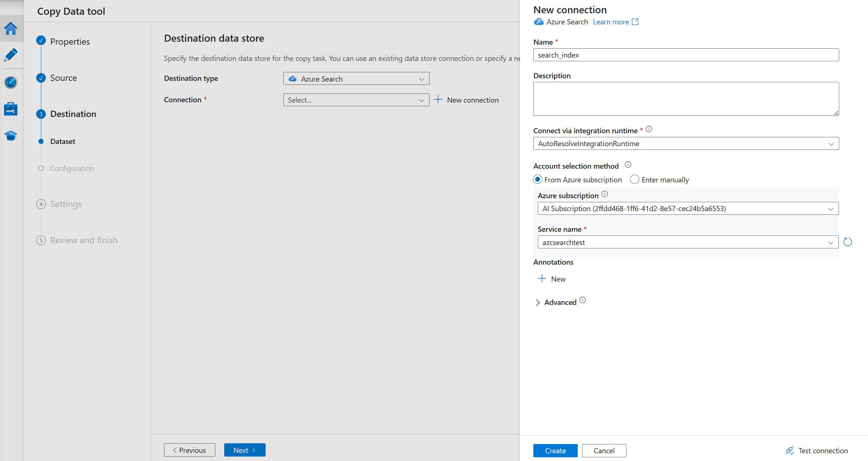The width and height of the screenshot is (868, 461).
Task: Open the Learning center graduation cap icon
Action: pos(11,135)
